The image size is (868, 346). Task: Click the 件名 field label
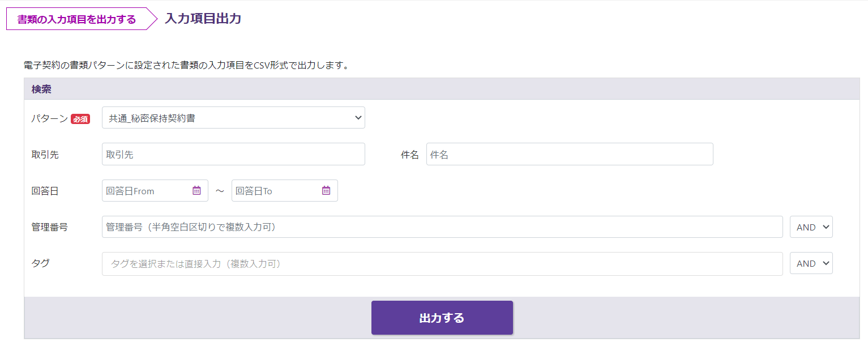(x=410, y=155)
